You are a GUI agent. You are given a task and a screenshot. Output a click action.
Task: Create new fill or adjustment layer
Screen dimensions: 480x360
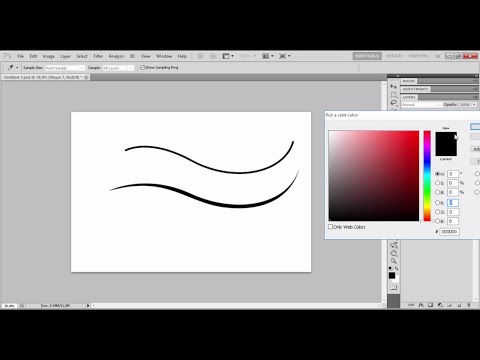pyautogui.click(x=440, y=305)
